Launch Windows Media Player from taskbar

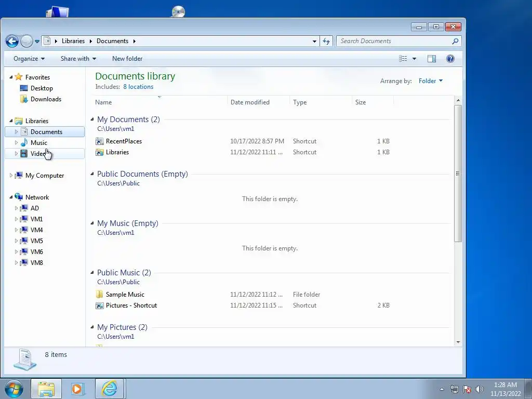click(78, 389)
